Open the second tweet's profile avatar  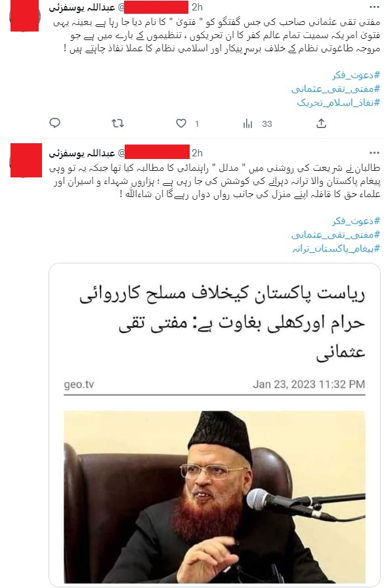coord(26,160)
